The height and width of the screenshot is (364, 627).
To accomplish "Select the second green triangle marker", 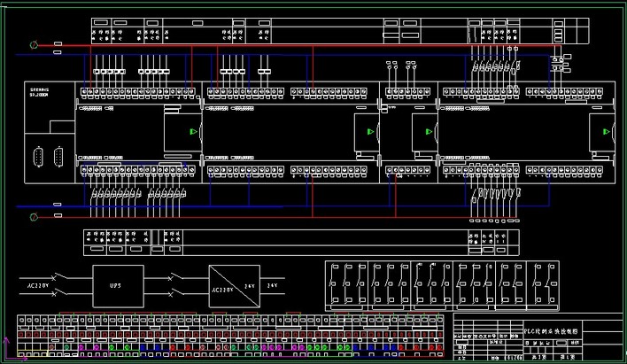I will pos(366,131).
